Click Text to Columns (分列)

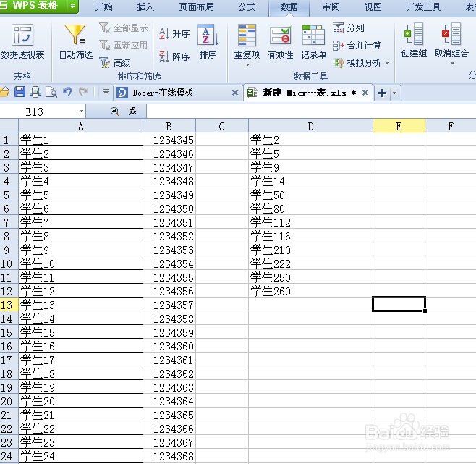[349, 28]
